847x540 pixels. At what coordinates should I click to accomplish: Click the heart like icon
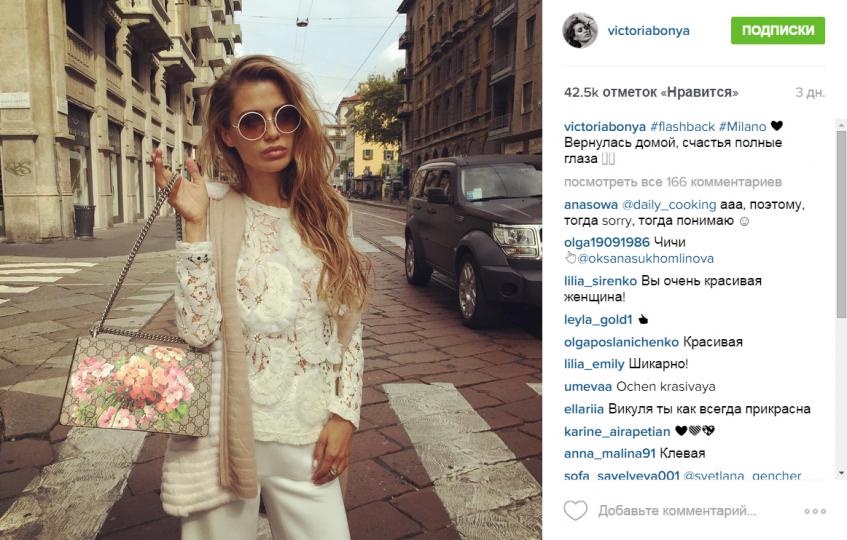coord(575,510)
